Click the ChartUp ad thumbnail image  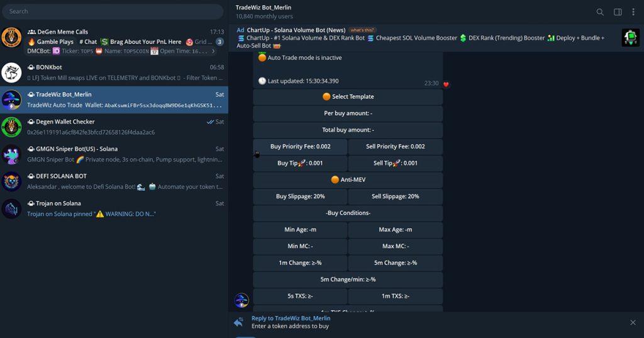tap(630, 38)
